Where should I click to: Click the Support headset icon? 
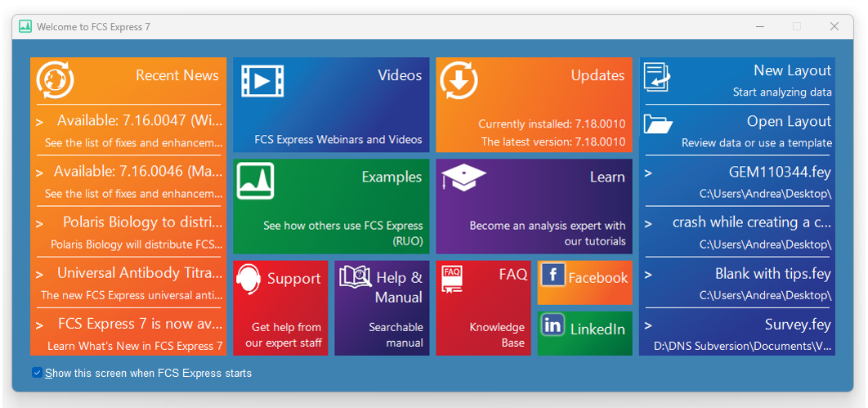248,280
